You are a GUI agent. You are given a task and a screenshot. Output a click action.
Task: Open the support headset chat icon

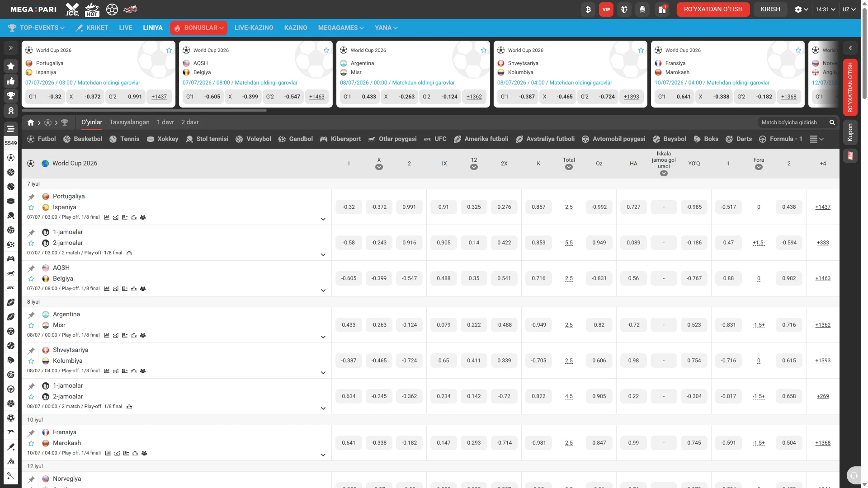[x=854, y=475]
